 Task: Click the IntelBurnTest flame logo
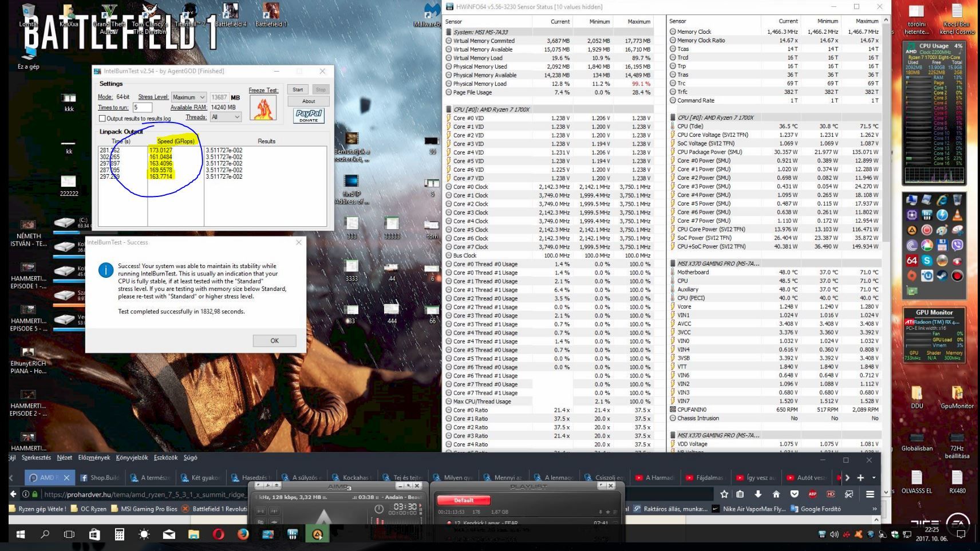pos(263,108)
